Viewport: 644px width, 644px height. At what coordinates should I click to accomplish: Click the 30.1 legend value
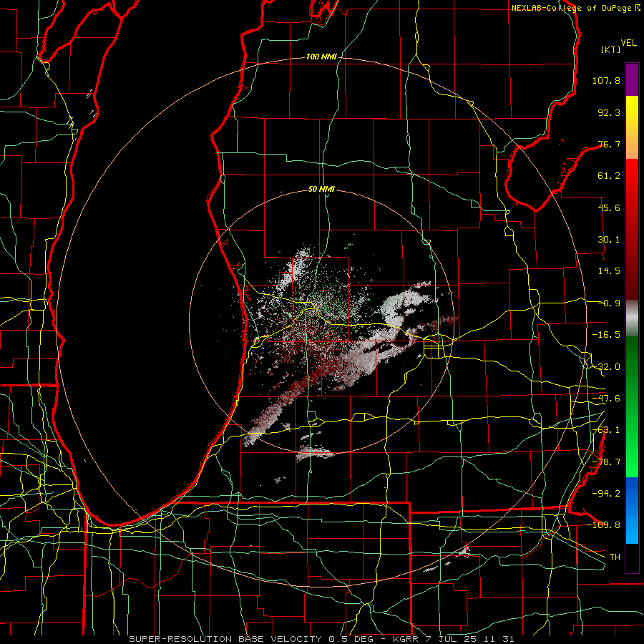click(x=609, y=240)
